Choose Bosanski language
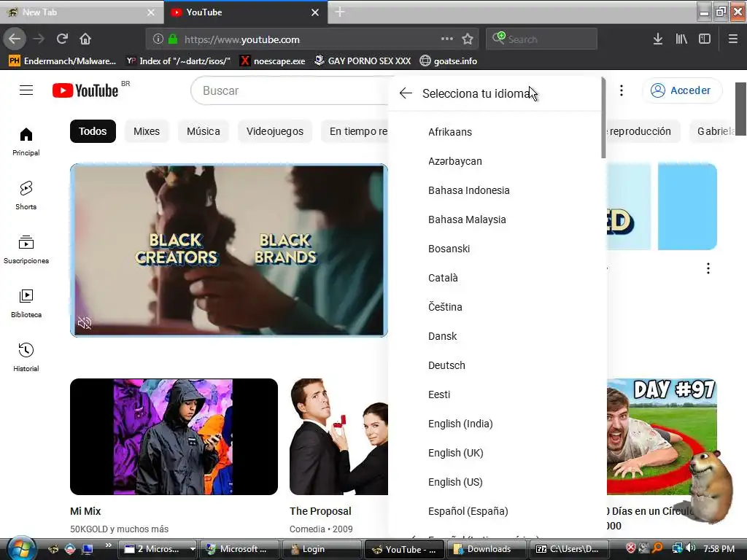Image resolution: width=747 pixels, height=560 pixels. [495, 249]
